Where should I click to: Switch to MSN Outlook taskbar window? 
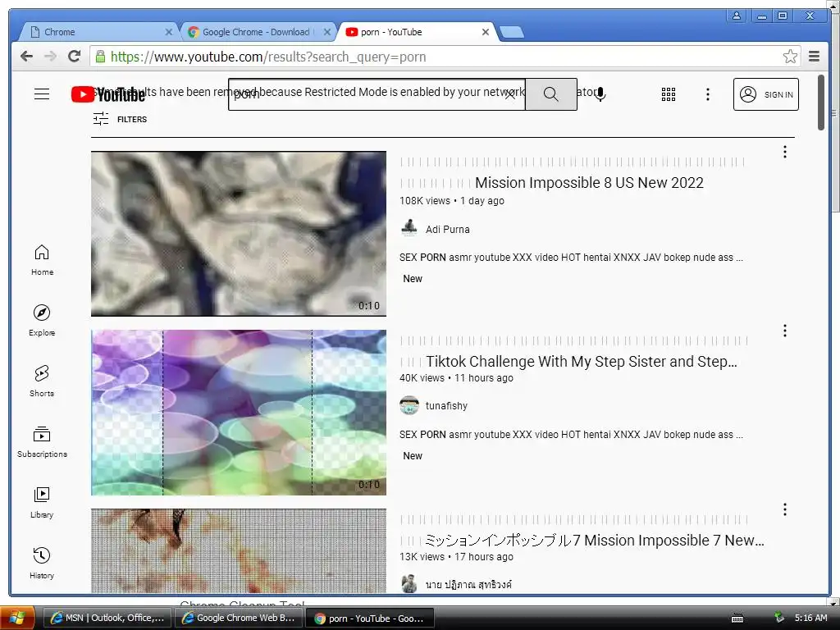(107, 619)
